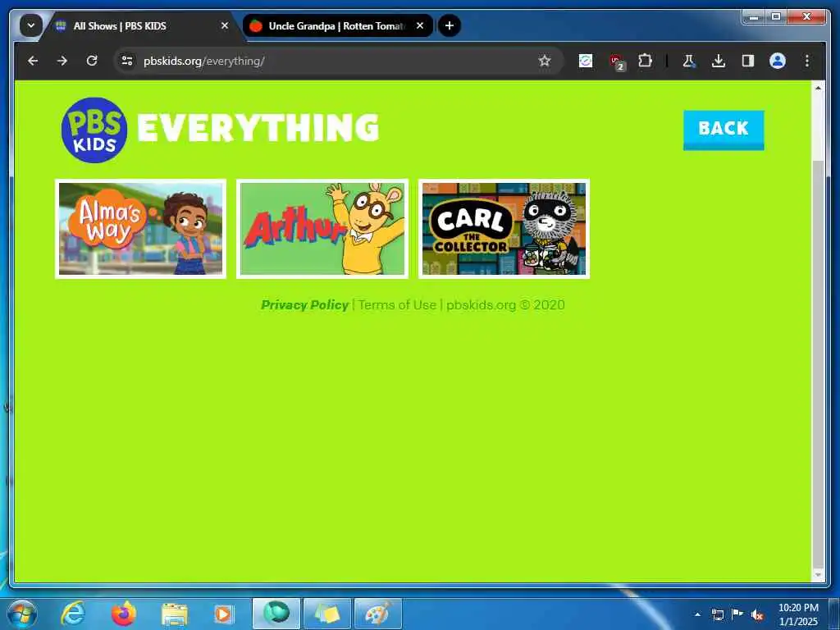Switch to Uncle Grandpa Rotten Tomatoes tab
This screenshot has width=840, height=630.
[337, 25]
